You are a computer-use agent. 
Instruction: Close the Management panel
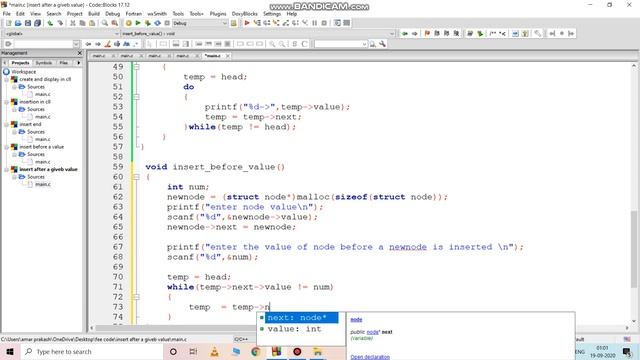tap(80, 53)
